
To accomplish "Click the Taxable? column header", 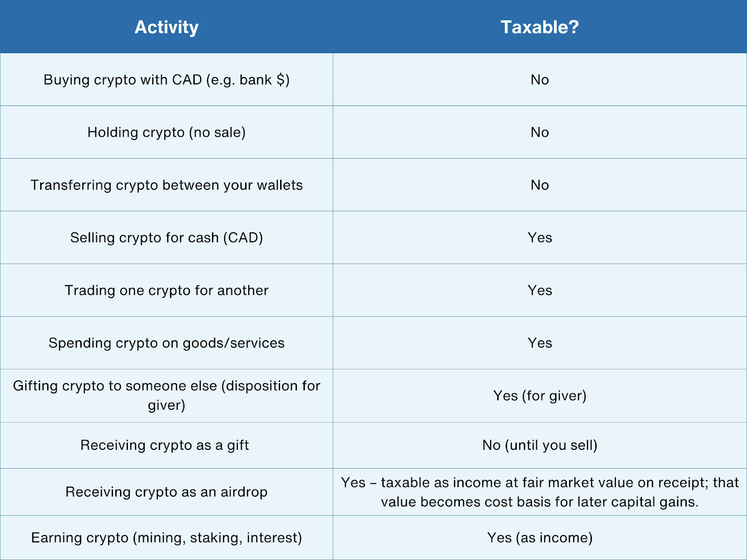I will (540, 27).
